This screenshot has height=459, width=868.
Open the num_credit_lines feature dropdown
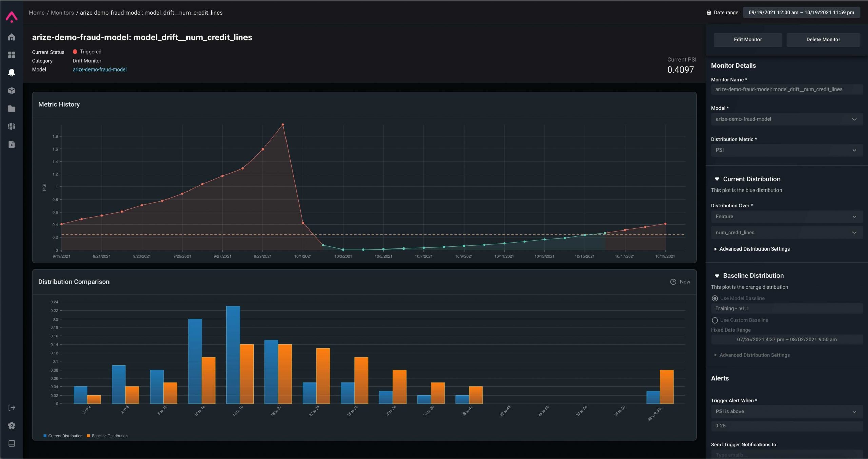click(x=786, y=233)
